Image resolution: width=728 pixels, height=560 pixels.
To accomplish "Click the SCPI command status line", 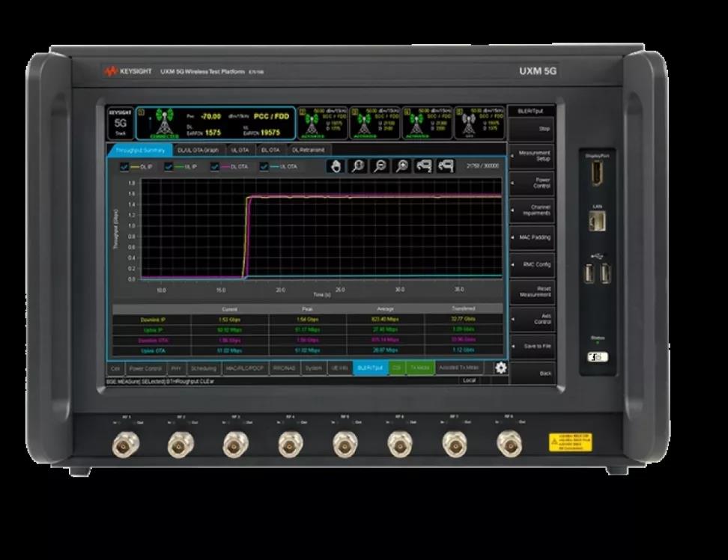I will click(x=160, y=381).
